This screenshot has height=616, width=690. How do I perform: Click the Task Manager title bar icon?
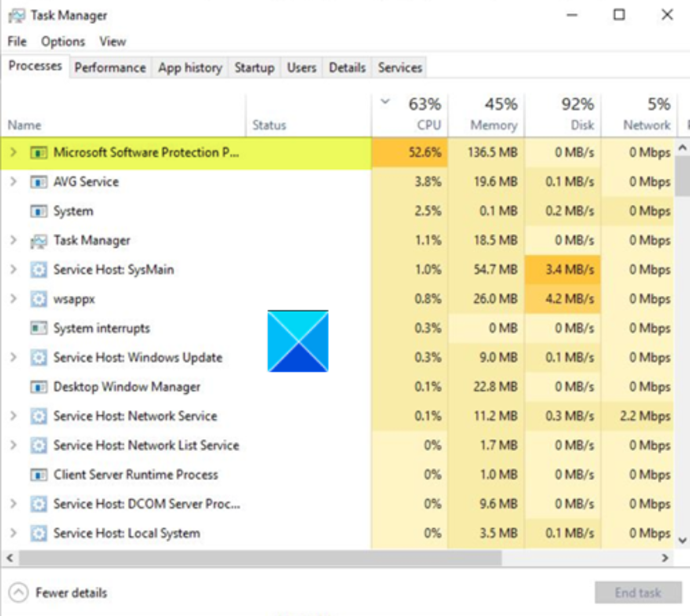point(17,16)
